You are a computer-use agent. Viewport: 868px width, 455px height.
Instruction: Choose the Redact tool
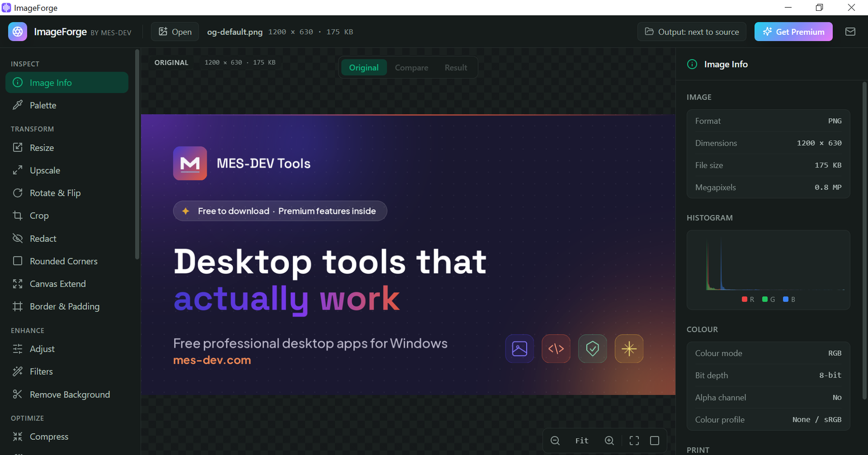67,239
